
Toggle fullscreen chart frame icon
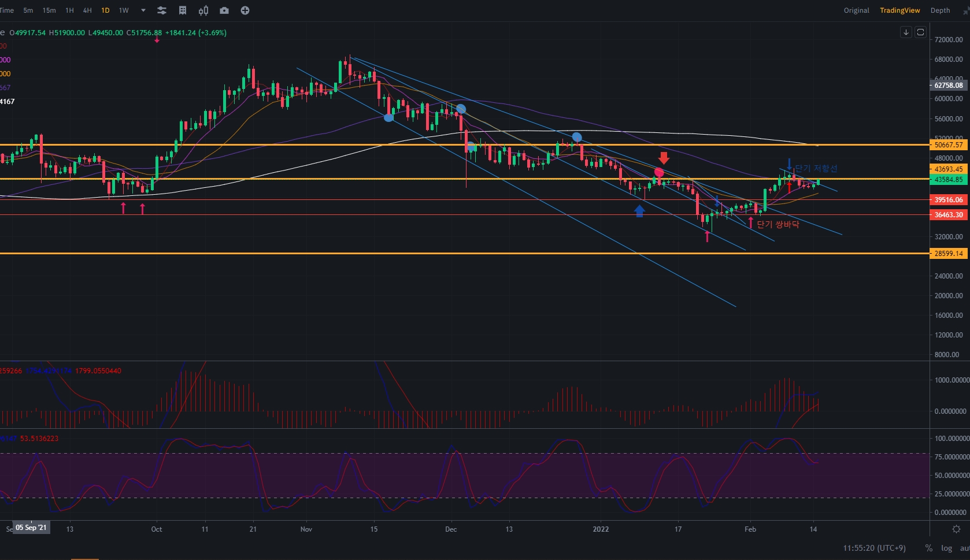920,32
